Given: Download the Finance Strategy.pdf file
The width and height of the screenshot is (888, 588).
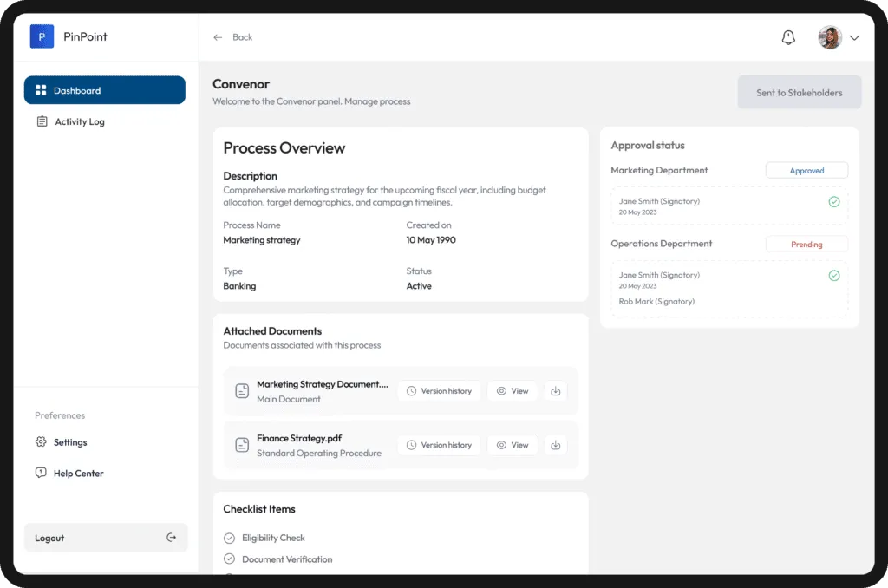Looking at the screenshot, I should (x=556, y=445).
